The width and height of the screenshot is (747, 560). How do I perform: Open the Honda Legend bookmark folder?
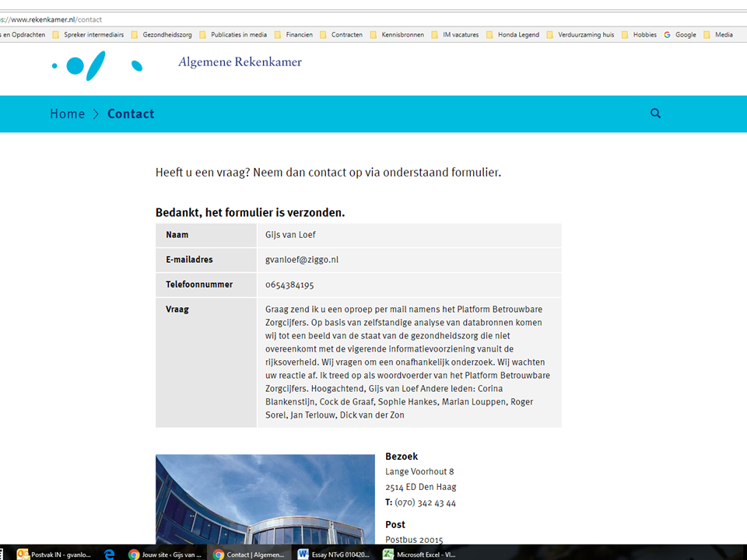(512, 35)
